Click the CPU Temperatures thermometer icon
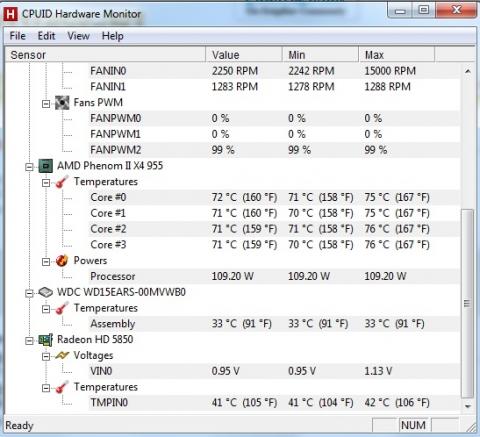 62,182
